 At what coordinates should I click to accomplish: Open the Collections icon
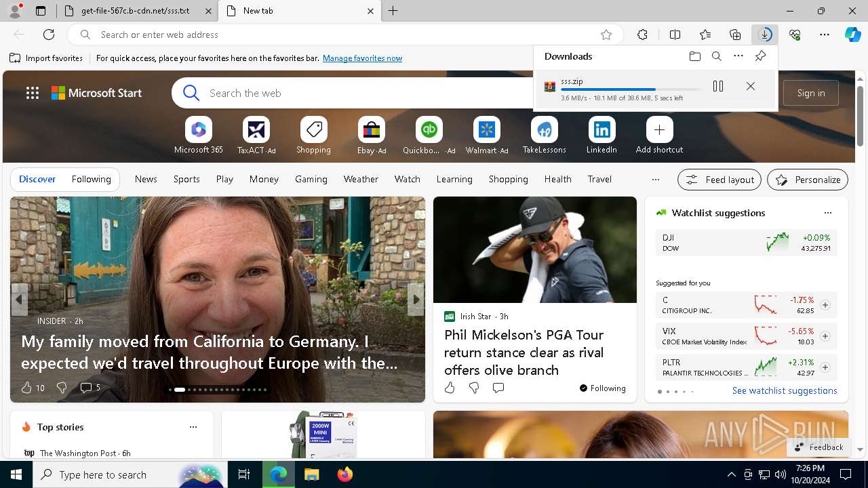(x=735, y=35)
